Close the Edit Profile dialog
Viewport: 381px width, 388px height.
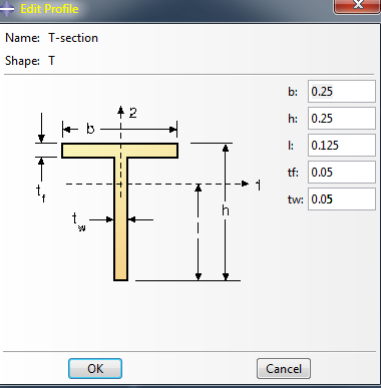[358, 5]
